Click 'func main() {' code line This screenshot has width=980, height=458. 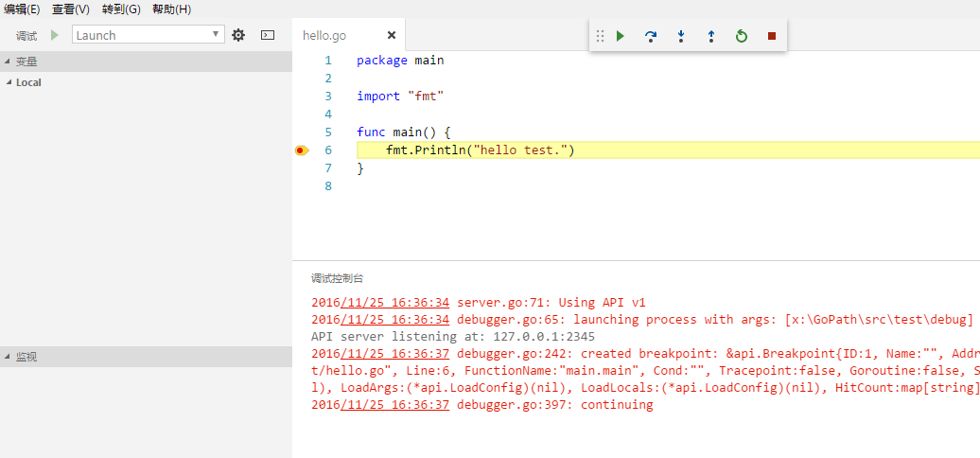404,132
